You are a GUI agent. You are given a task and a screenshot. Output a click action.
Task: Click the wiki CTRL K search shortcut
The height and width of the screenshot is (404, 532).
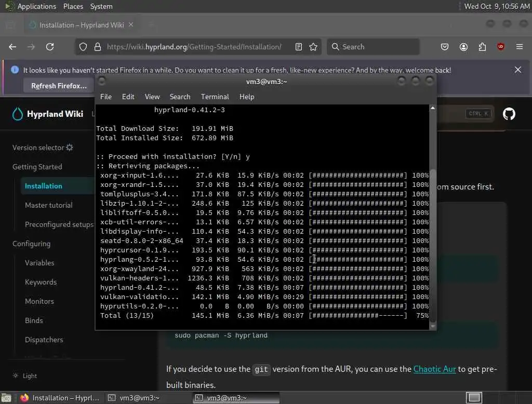pos(478,114)
